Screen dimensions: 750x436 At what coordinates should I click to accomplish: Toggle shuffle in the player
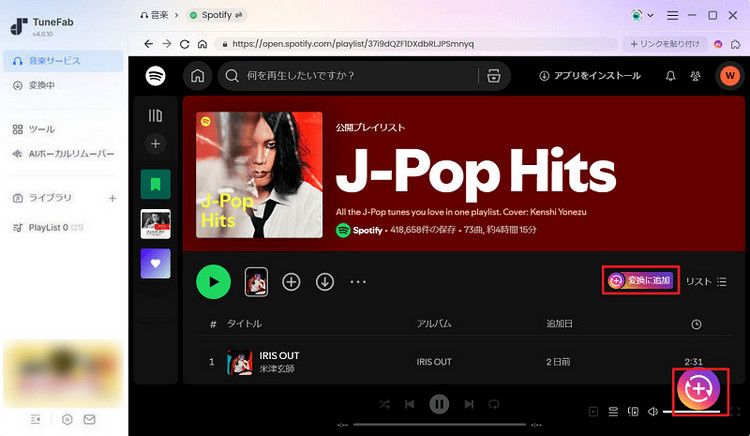(x=385, y=404)
